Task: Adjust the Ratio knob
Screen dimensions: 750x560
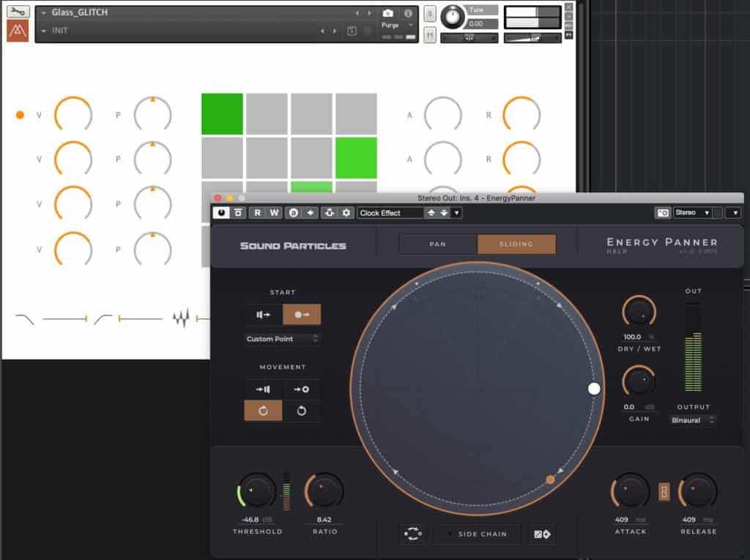Action: [x=324, y=490]
